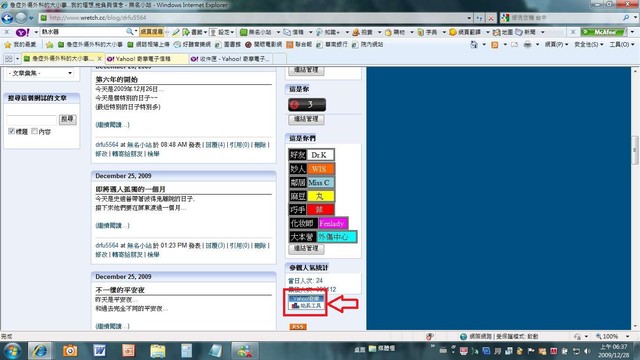Viewport: 640px width, 360px height.
Task: Click the Yahoo toolbar search input field
Action: coord(83,32)
